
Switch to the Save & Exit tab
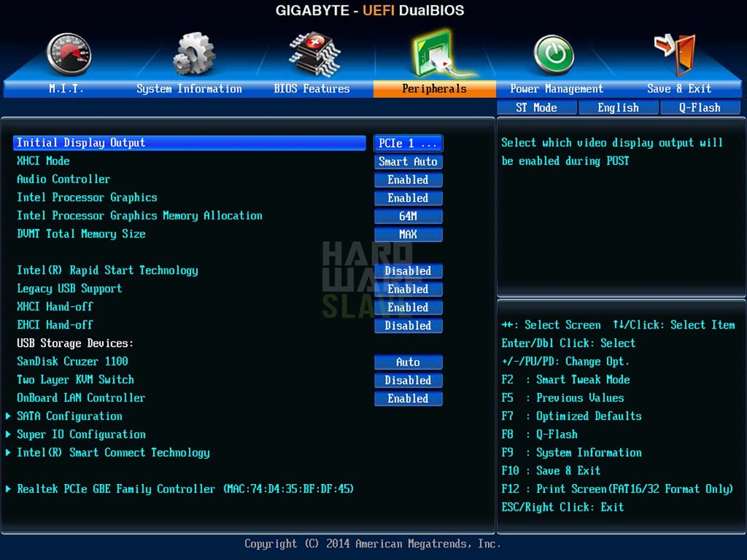point(679,89)
